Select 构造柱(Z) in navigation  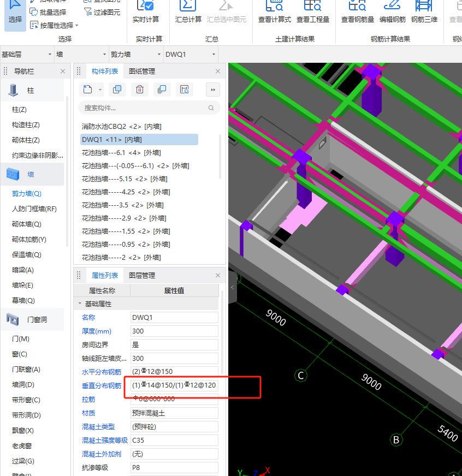point(26,125)
